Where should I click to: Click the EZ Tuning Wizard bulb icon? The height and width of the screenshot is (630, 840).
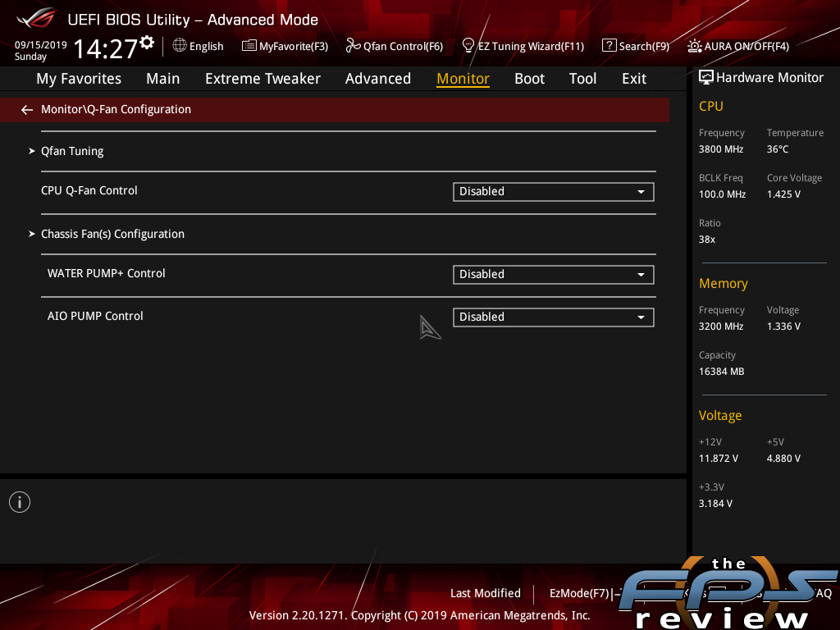point(468,46)
